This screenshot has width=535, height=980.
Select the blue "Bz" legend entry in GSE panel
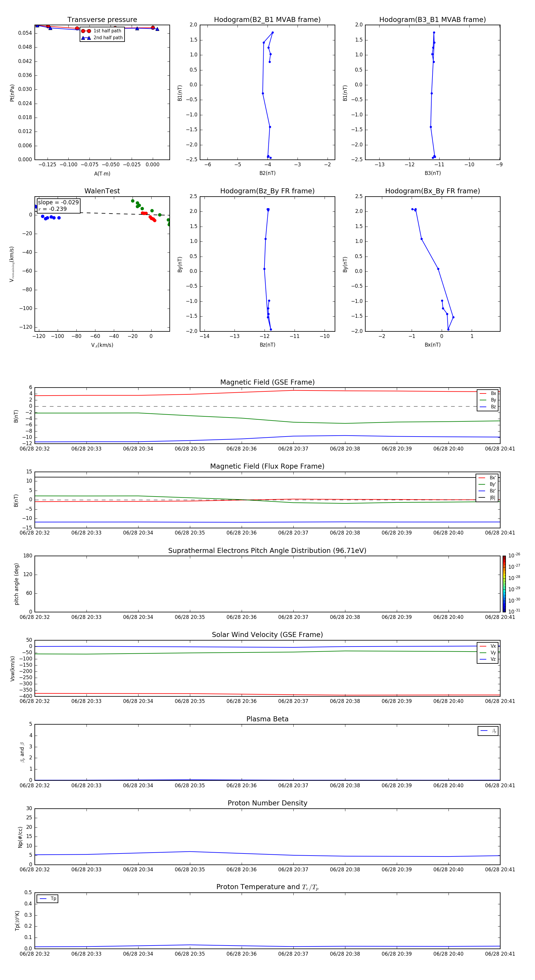tap(488, 407)
